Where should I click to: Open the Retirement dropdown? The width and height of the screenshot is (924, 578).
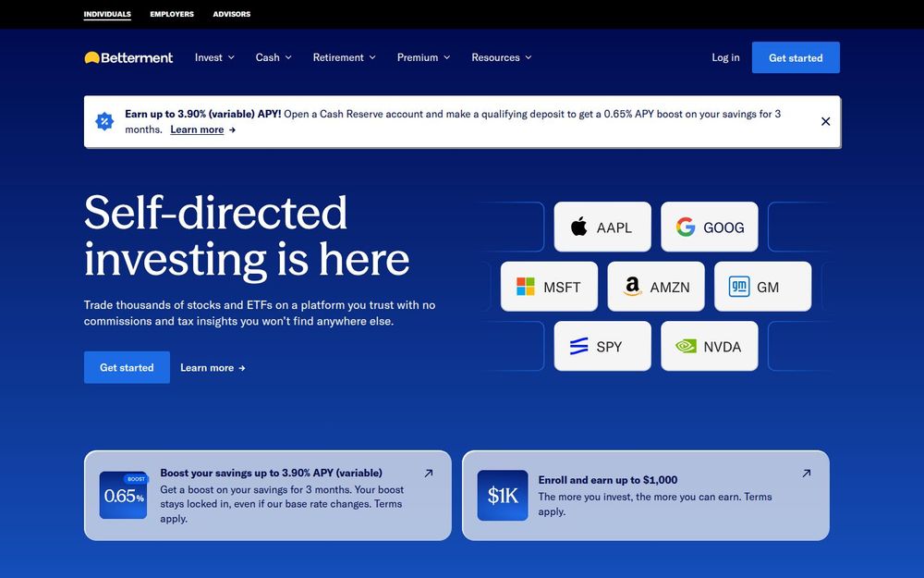[x=344, y=57]
